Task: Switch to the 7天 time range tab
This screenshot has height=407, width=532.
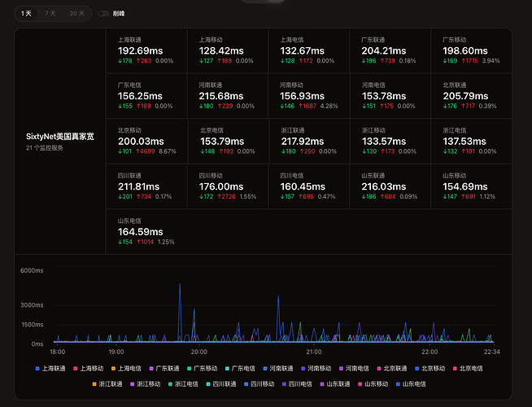Action: (50, 14)
